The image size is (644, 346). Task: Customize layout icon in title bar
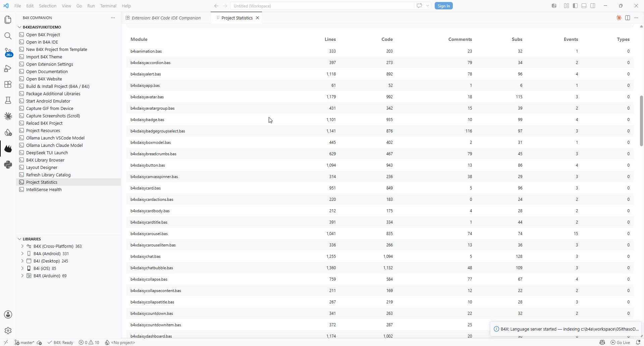point(567,6)
